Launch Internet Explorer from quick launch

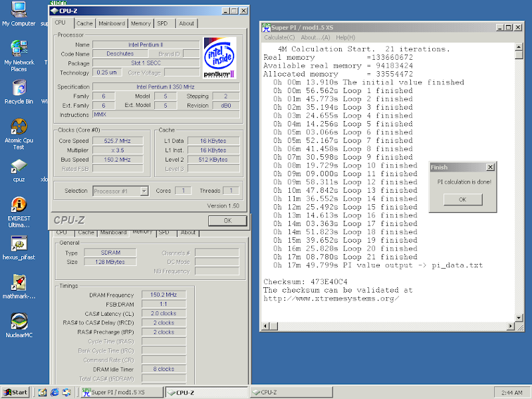click(55, 392)
